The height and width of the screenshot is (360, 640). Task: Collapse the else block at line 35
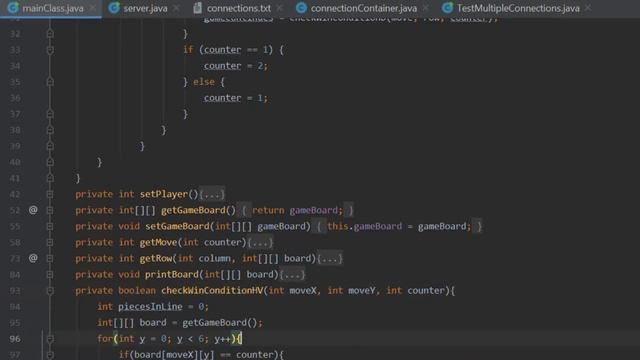pos(50,82)
